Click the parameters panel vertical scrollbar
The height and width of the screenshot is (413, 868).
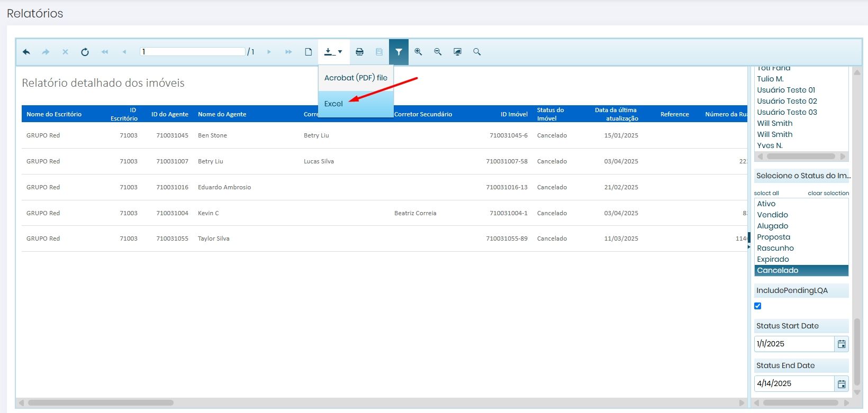click(857, 353)
